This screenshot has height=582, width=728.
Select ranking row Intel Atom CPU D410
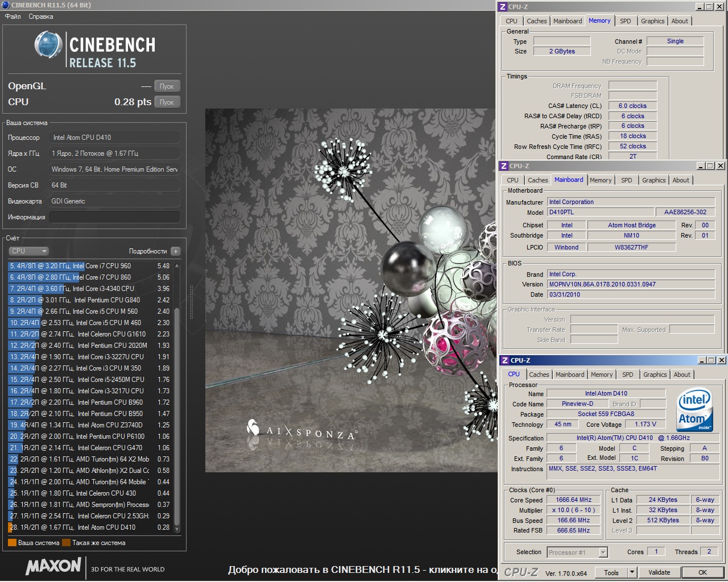90,527
